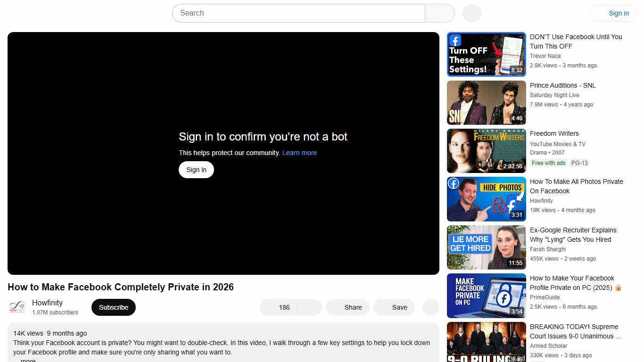Play the Prince Auditions SNL video

tap(486, 102)
